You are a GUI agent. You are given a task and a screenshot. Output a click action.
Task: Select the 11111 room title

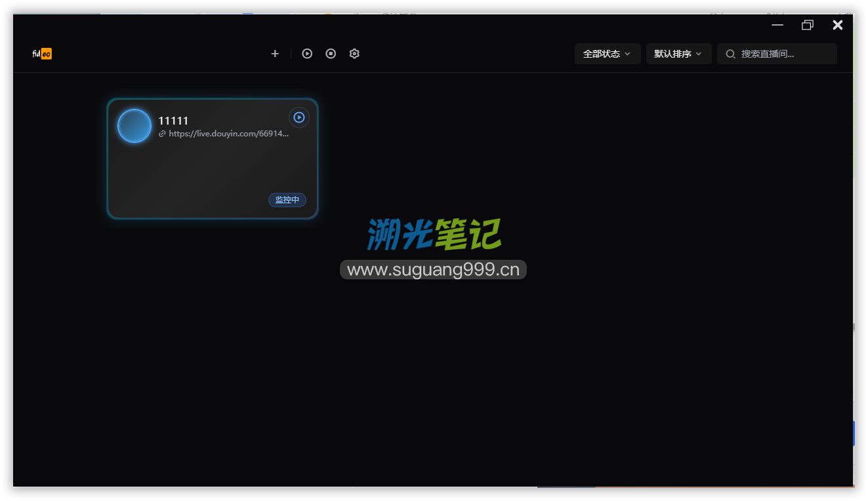173,121
